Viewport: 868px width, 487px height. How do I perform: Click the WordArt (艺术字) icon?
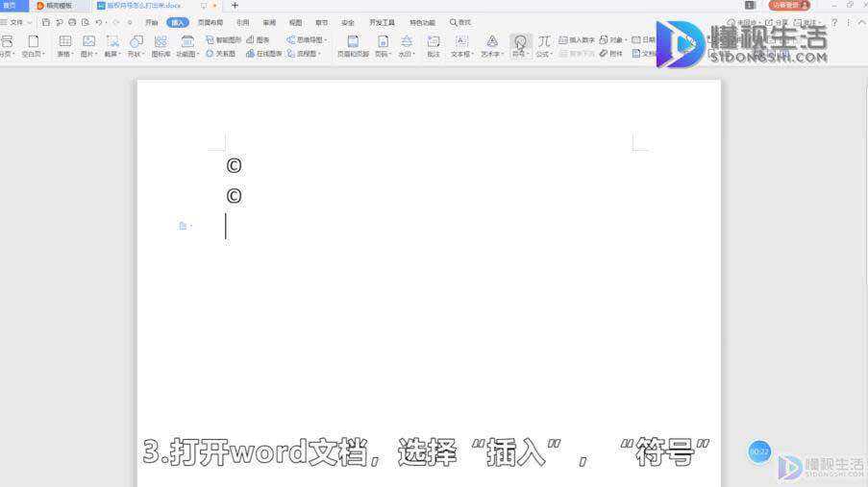coord(491,46)
